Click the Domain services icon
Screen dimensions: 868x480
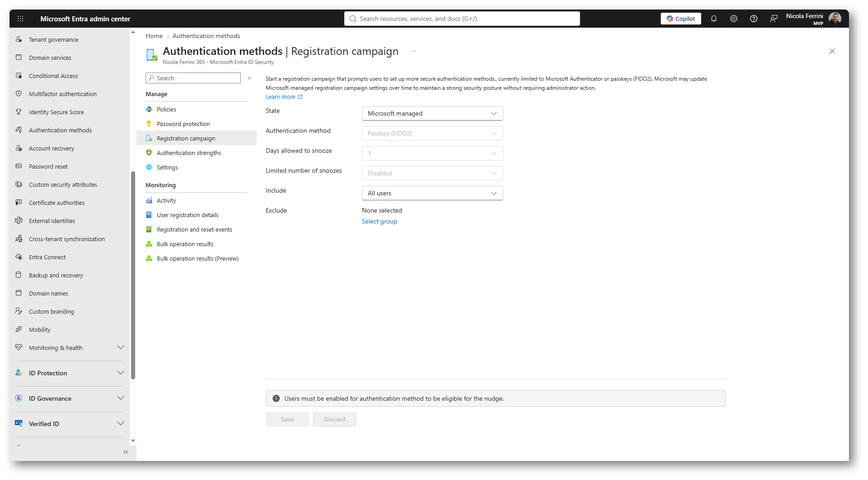coord(19,58)
